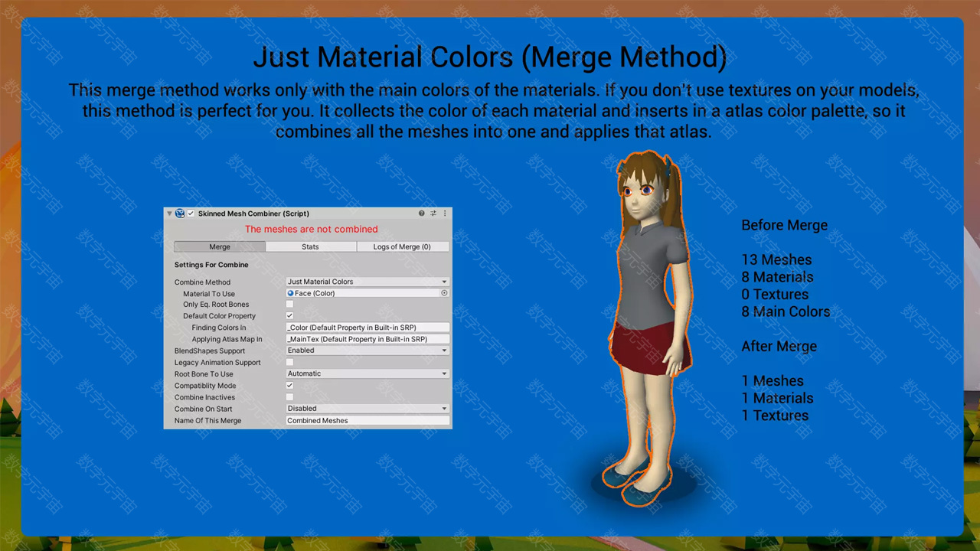Uncheck the Compatiblity Mode checkbox

pyautogui.click(x=289, y=386)
